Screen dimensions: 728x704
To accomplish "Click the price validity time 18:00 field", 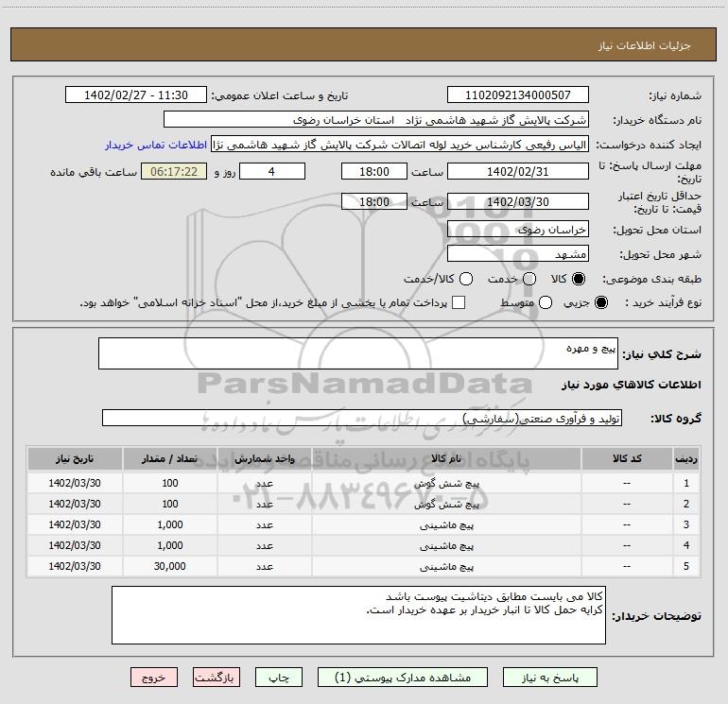I will pos(374,201).
